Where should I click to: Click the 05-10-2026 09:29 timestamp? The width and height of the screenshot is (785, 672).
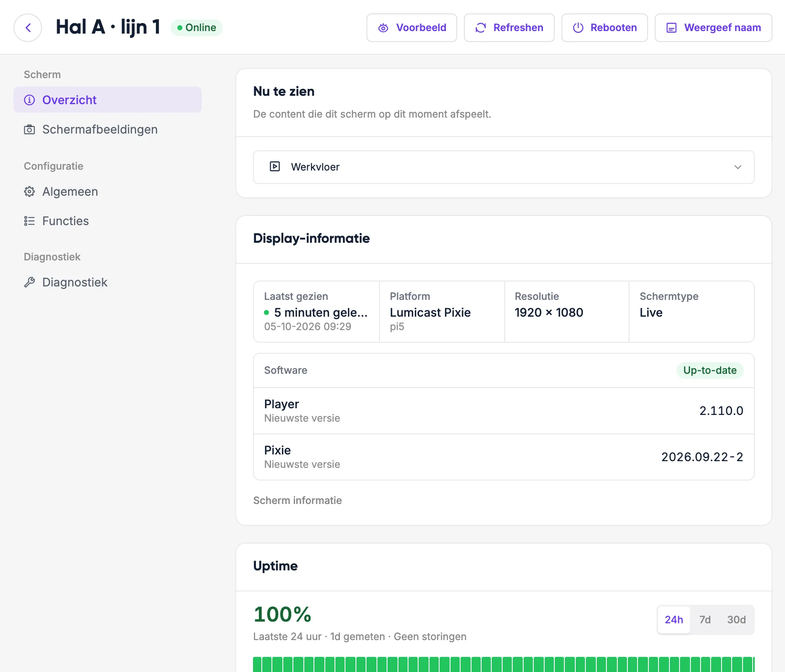308,326
